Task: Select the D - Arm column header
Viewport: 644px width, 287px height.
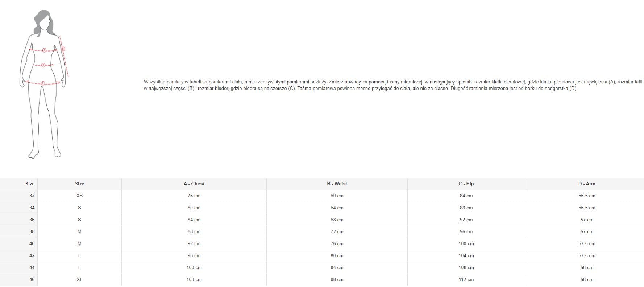Action: coord(586,184)
